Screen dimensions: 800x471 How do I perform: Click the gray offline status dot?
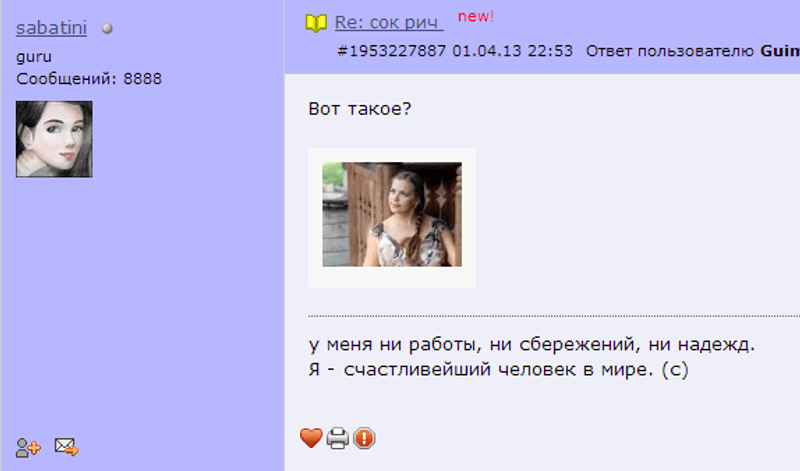click(107, 29)
